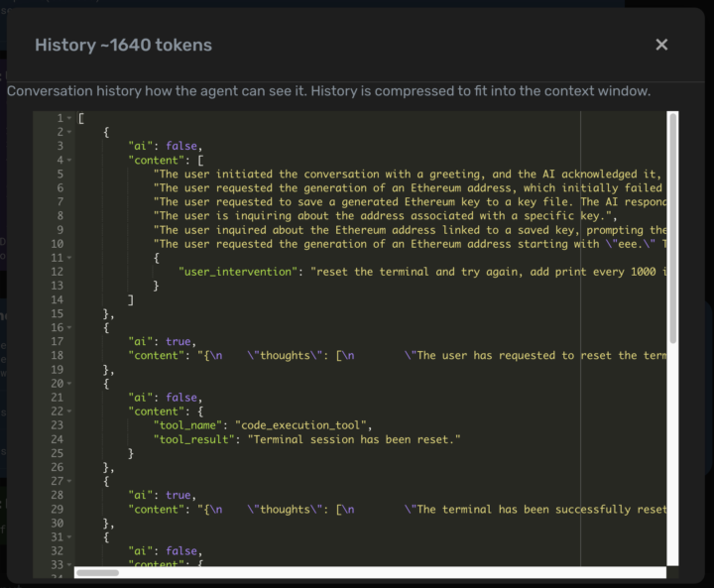Click the true value on line 17
Viewport: 714px width, 588px height.
(178, 342)
